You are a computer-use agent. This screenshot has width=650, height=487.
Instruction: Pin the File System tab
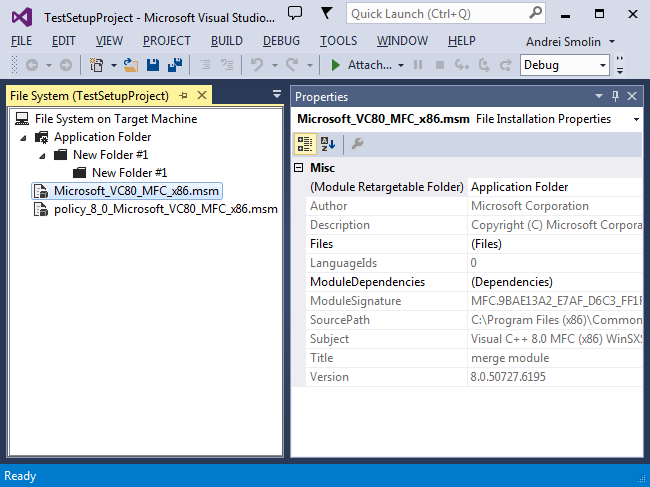tap(183, 96)
